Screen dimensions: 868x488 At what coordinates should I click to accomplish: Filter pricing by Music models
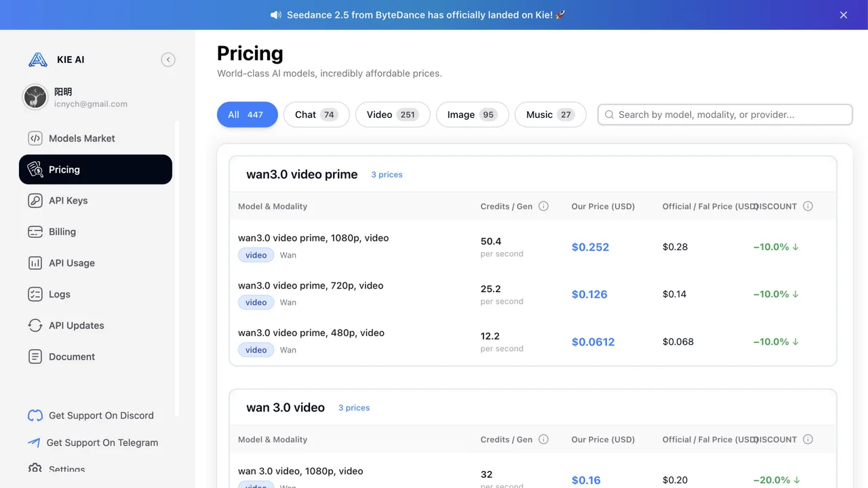click(x=551, y=115)
